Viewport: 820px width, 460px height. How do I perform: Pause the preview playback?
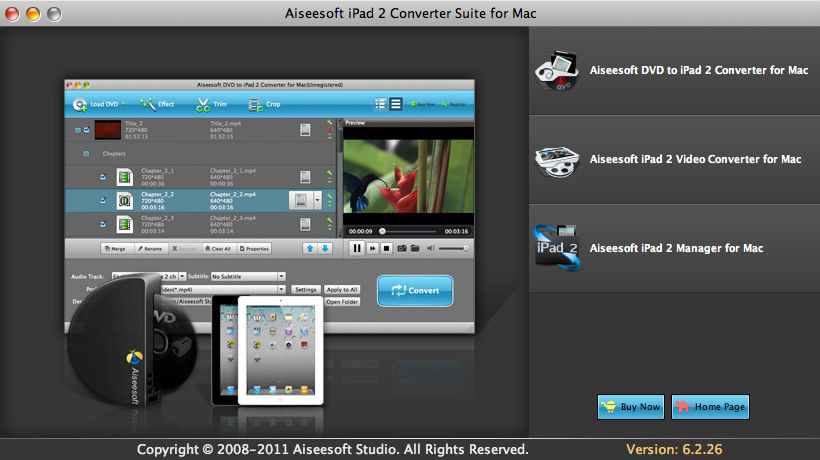(357, 248)
